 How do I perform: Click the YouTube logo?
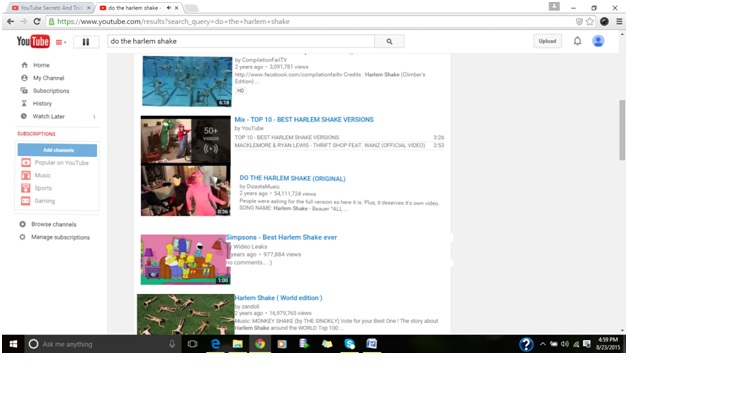[33, 41]
